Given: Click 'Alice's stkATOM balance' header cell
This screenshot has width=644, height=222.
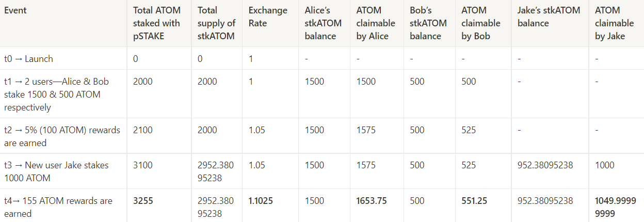Looking at the screenshot, I should point(323,23).
